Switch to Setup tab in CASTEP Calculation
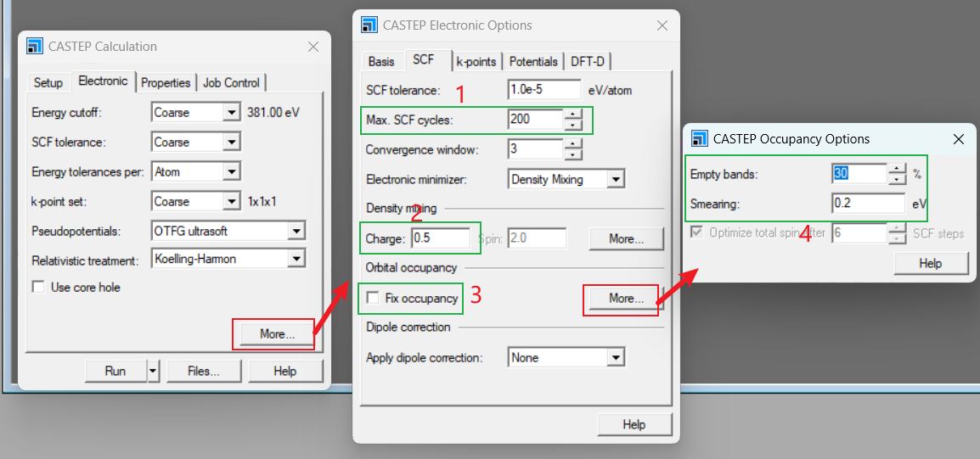 48,82
